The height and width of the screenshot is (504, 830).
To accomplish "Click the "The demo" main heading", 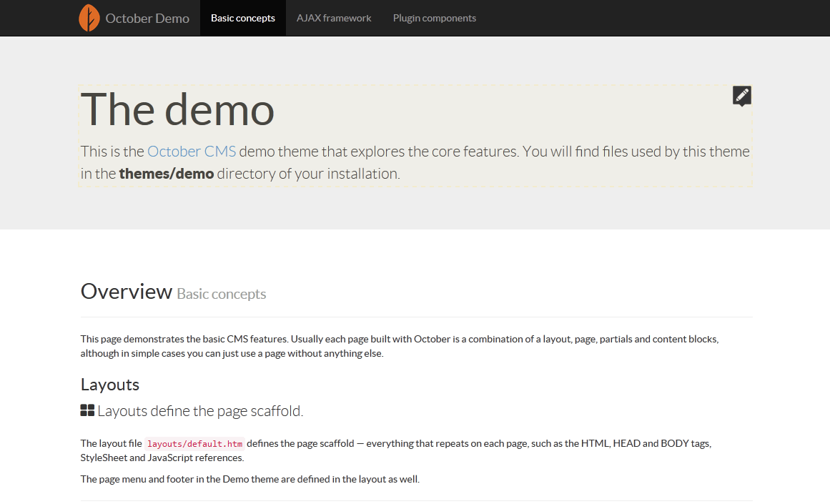I will tap(177, 109).
